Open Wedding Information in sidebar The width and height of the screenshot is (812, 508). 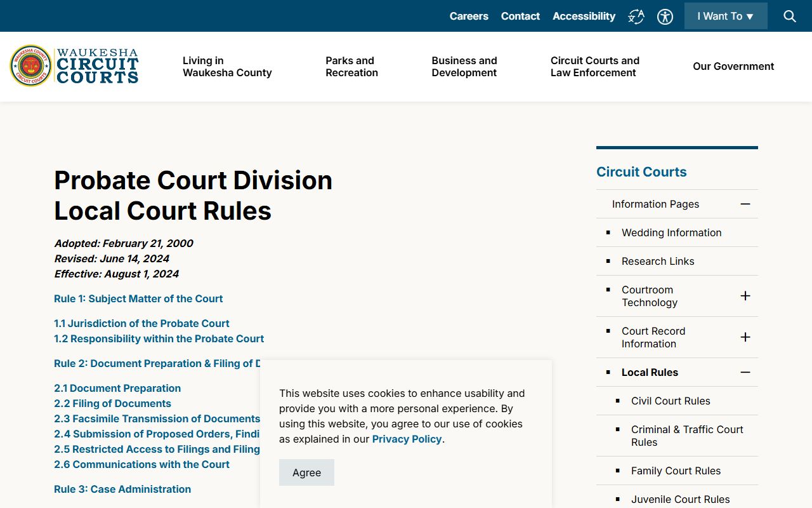click(x=671, y=232)
